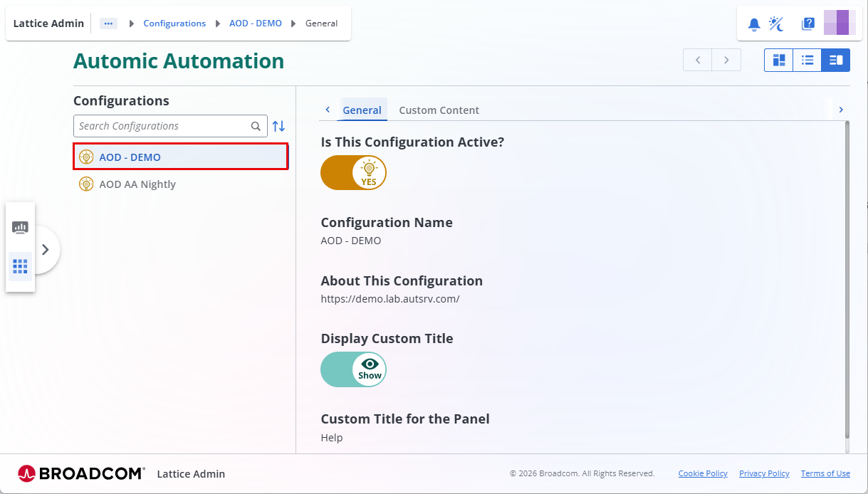Open the apps grid icon in left flyout

pyautogui.click(x=20, y=266)
